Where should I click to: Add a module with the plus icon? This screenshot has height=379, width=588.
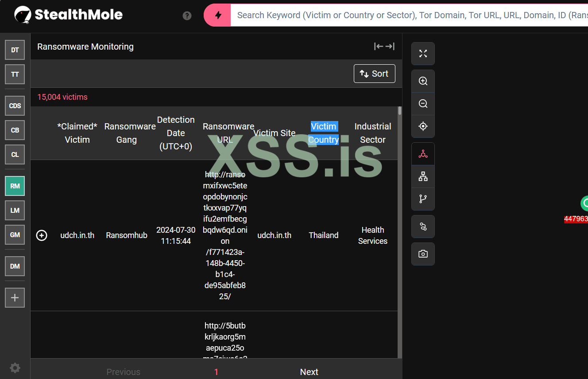point(15,298)
